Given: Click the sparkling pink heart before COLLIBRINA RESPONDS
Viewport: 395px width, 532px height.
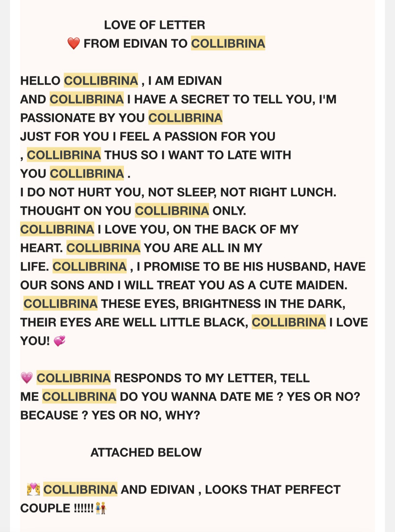Looking at the screenshot, I should tap(26, 378).
